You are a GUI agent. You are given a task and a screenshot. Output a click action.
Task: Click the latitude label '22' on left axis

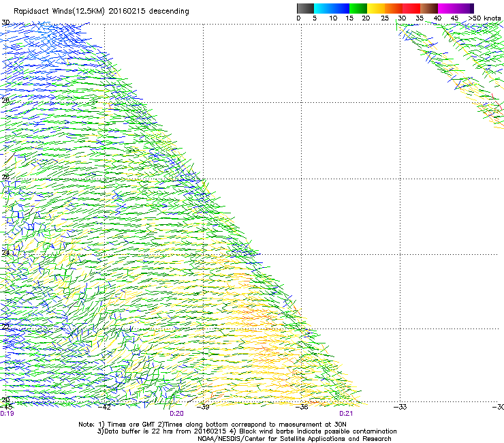(x=5, y=327)
